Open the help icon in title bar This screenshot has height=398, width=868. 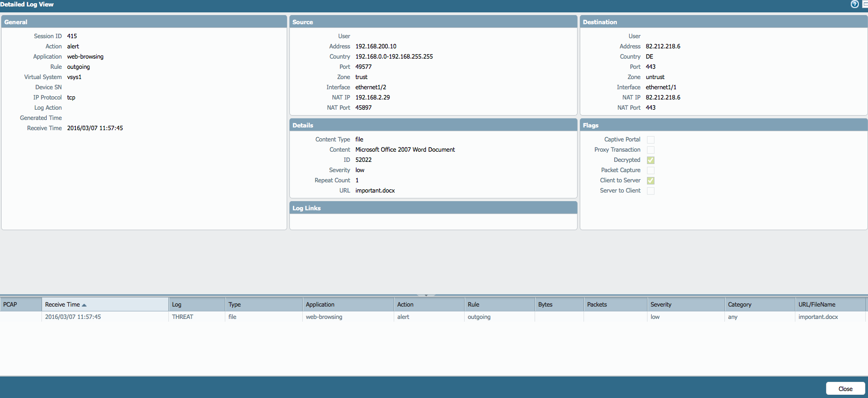click(855, 4)
